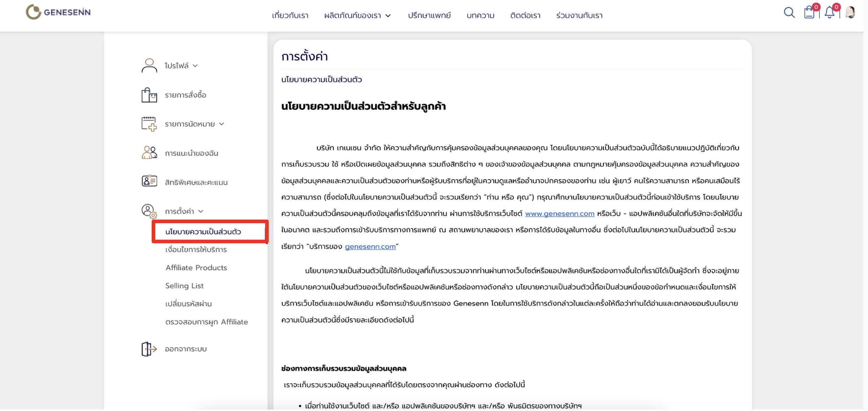Click the search magnifier icon
Viewport: 868px width, 411px height.
pos(789,13)
